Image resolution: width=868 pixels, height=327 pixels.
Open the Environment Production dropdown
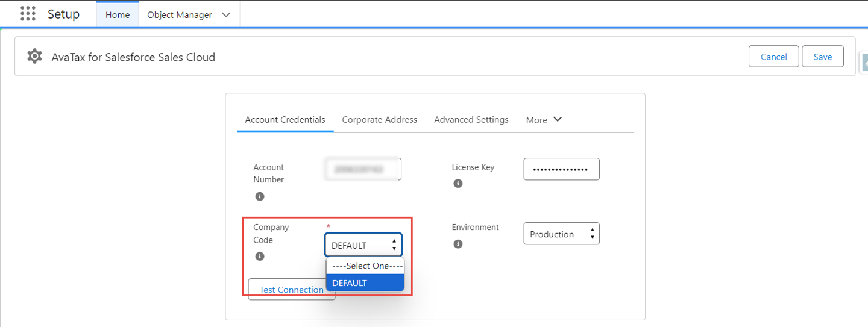tap(561, 234)
